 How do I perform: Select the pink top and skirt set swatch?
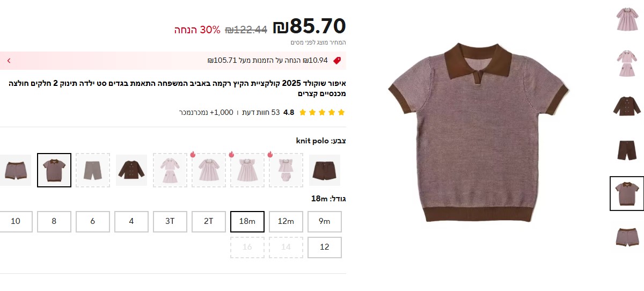point(170,170)
